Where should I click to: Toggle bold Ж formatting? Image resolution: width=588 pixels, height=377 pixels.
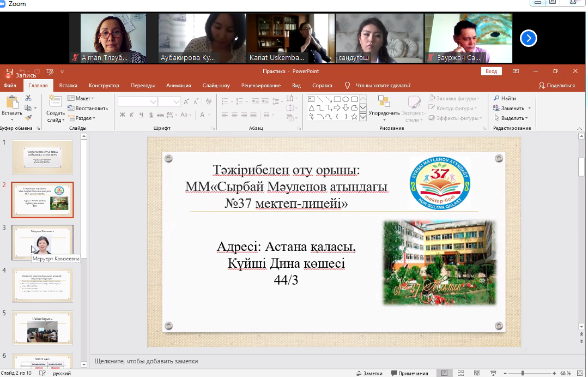tap(123, 115)
